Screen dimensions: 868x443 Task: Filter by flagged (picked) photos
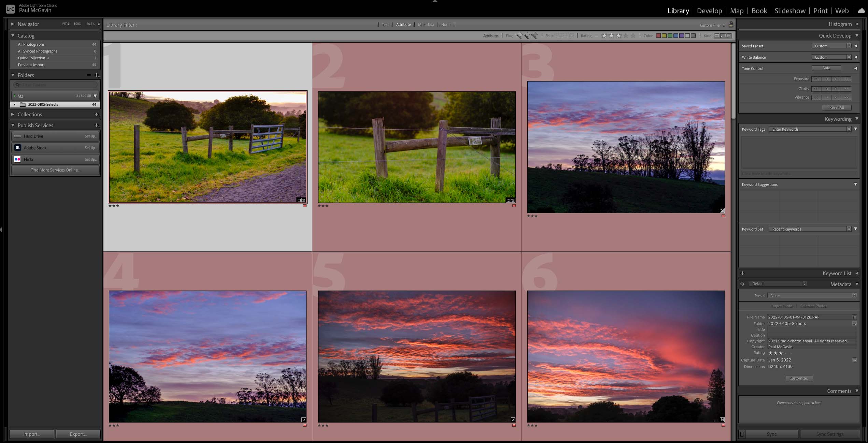(x=519, y=36)
